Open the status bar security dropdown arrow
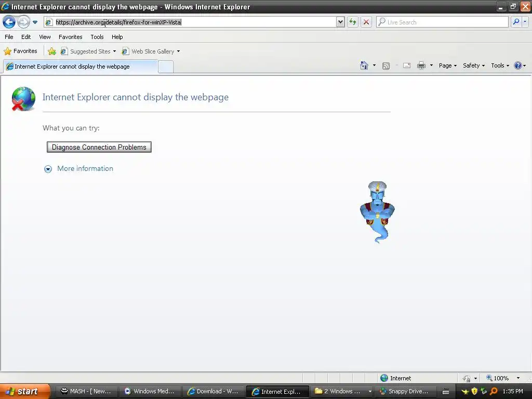This screenshot has height=399, width=532. point(475,378)
